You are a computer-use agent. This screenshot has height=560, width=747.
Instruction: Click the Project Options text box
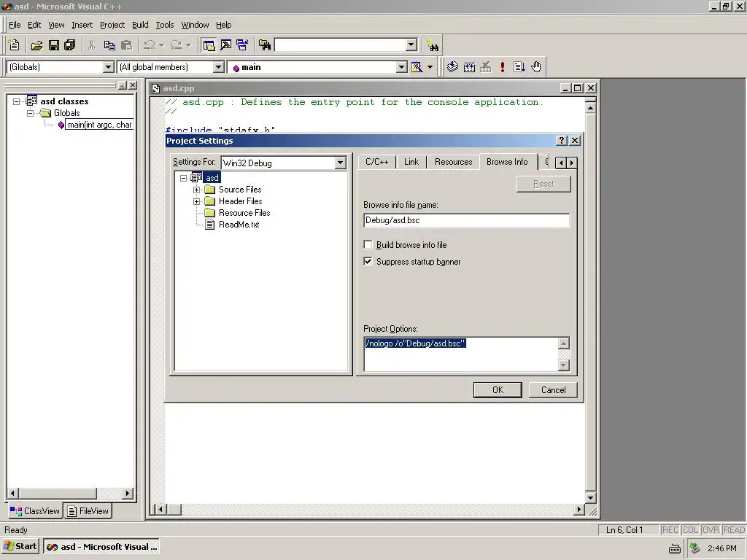(x=461, y=354)
